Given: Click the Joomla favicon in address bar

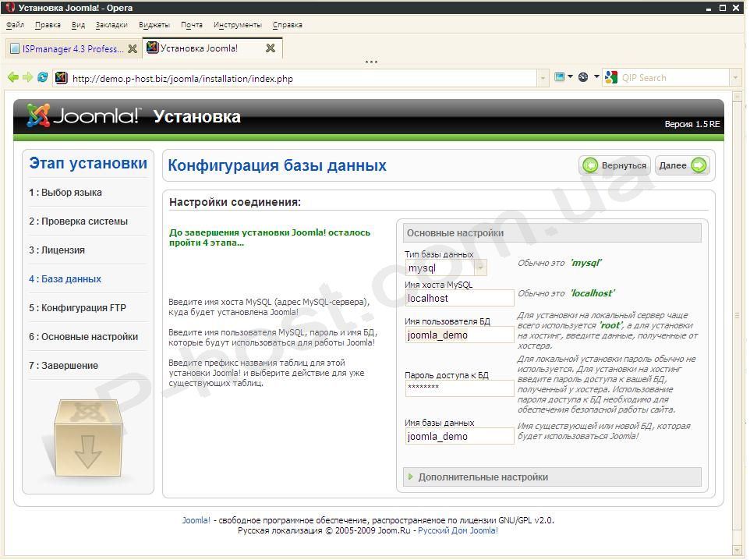Looking at the screenshot, I should coord(62,77).
